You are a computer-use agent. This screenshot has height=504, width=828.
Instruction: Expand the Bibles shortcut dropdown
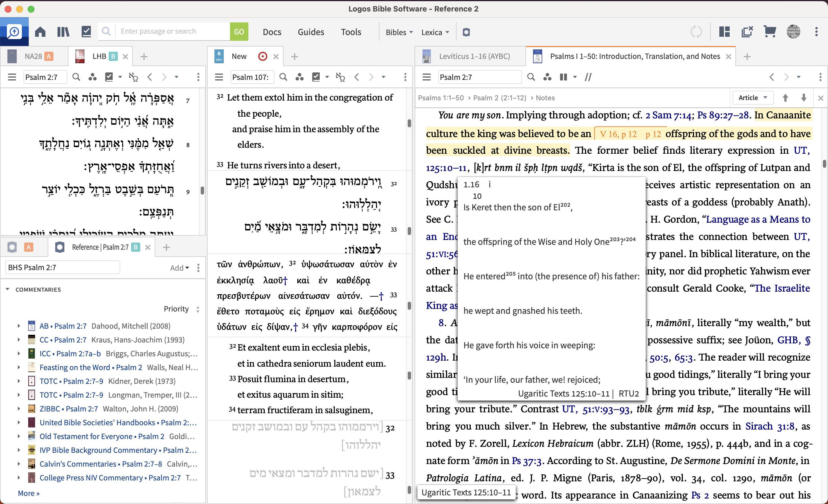click(x=399, y=32)
